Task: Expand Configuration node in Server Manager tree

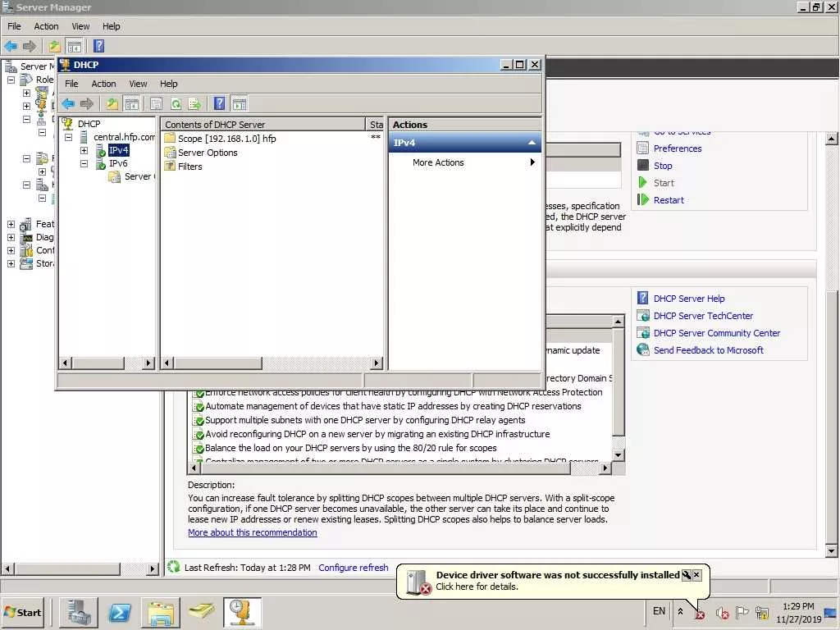Action: tap(11, 250)
